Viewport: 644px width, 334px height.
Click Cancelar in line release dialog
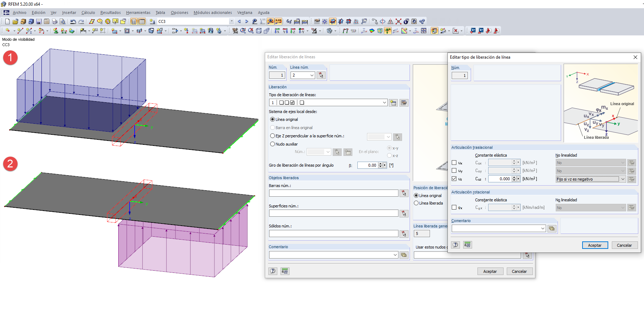(x=519, y=271)
